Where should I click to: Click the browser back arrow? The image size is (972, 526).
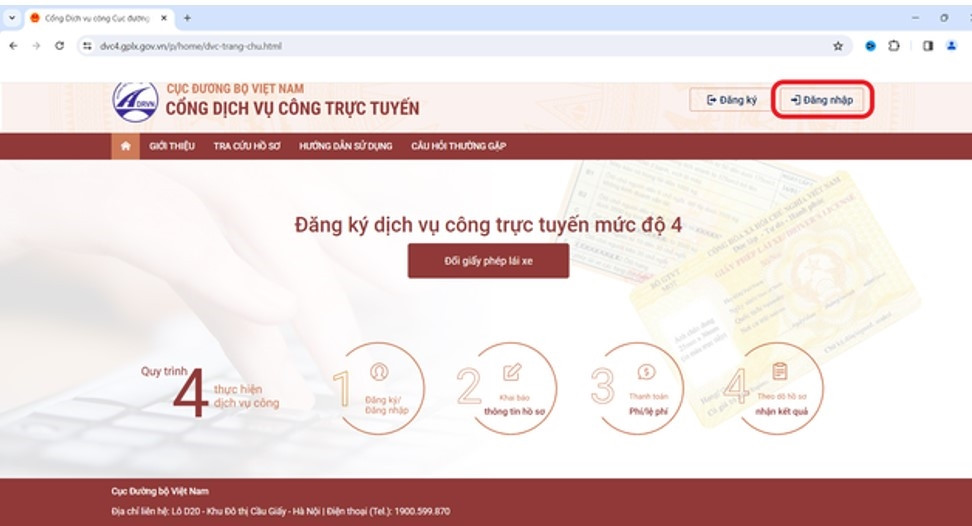click(x=13, y=46)
